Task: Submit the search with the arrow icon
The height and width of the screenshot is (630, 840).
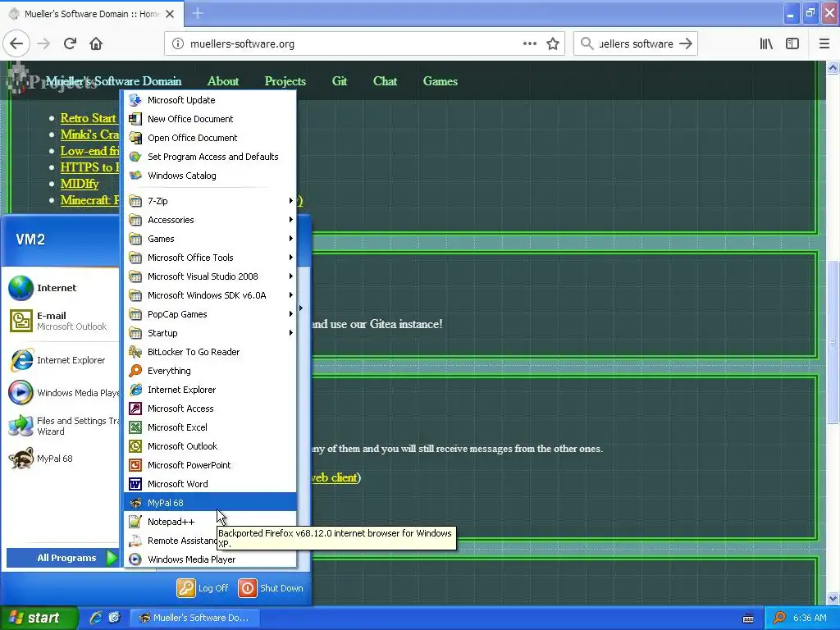Action: tap(686, 44)
